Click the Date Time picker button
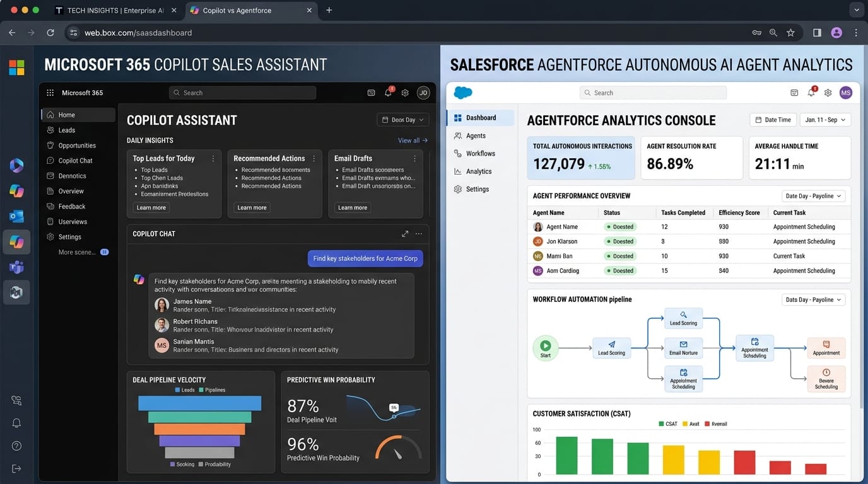The image size is (868, 484). pos(773,120)
